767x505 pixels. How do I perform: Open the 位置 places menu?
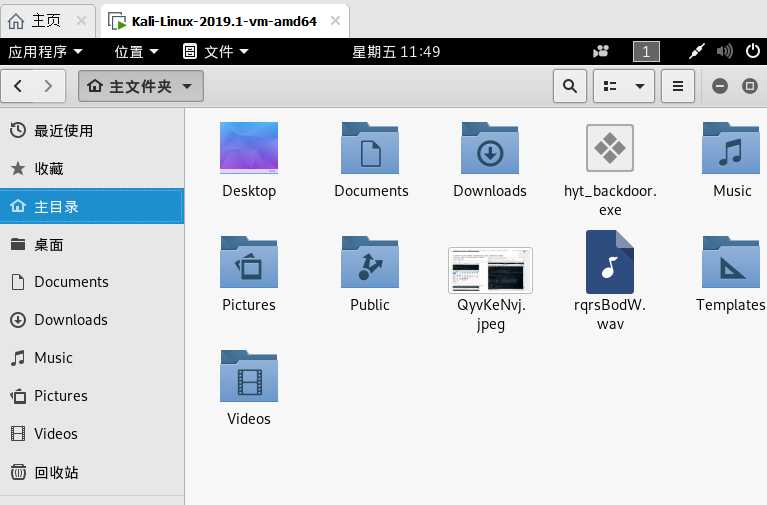136,51
